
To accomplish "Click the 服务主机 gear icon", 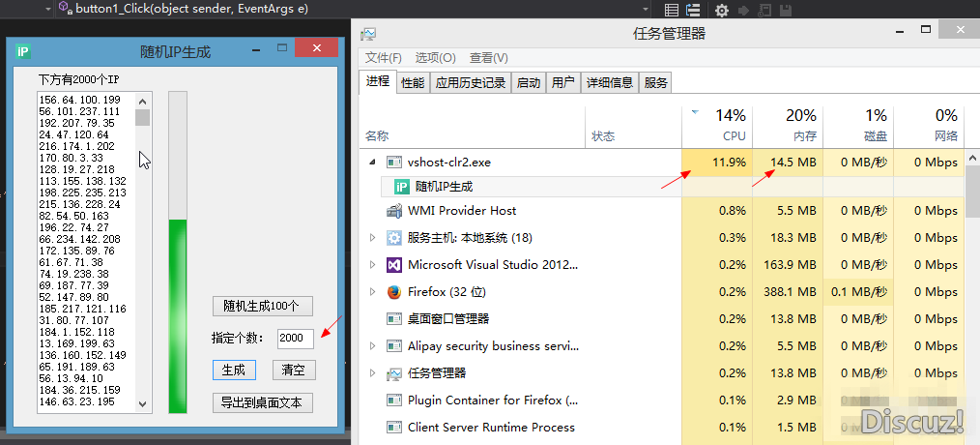I will [394, 238].
